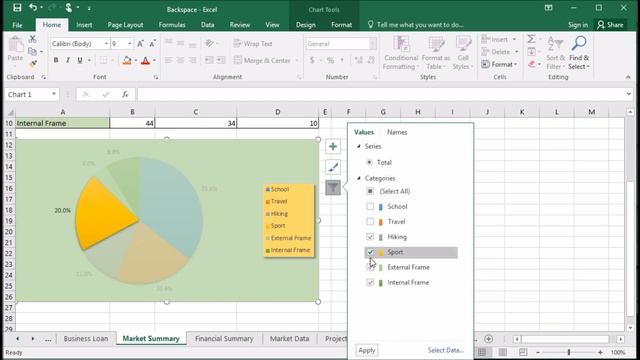Expand the formula bar
Image resolution: width=640 pixels, height=360 pixels.
tap(629, 94)
